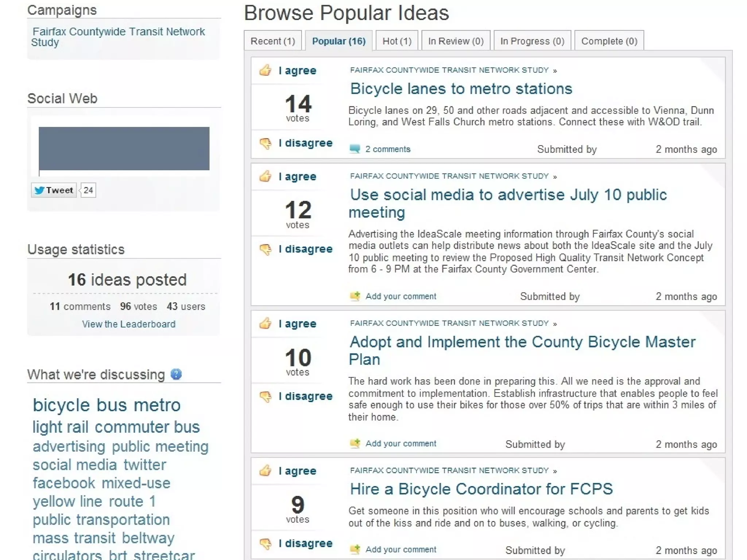Click add-comment icon on Bicycle Coordinator idea
Image resolution: width=747 pixels, height=560 pixels.
coord(355,549)
